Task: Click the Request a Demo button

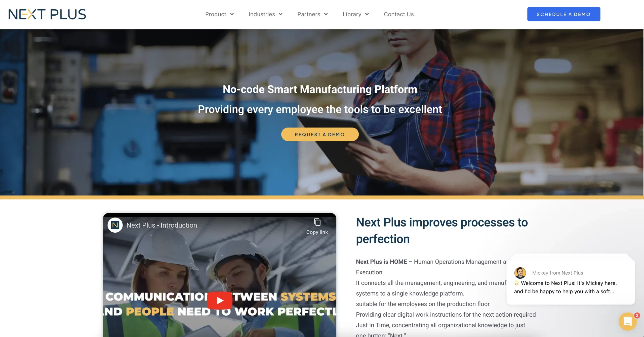Action: tap(320, 134)
